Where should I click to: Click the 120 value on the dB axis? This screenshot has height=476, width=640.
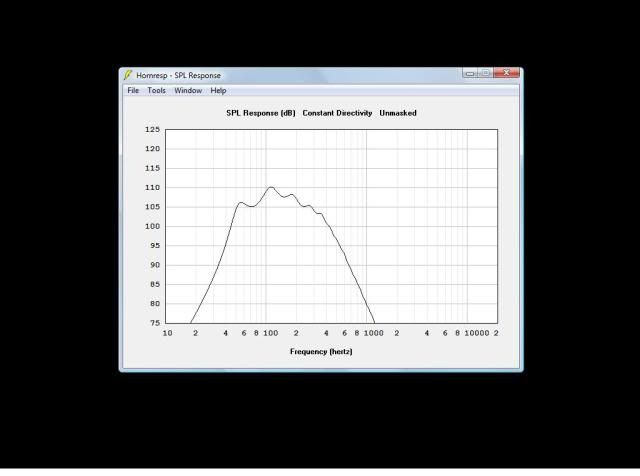152,149
